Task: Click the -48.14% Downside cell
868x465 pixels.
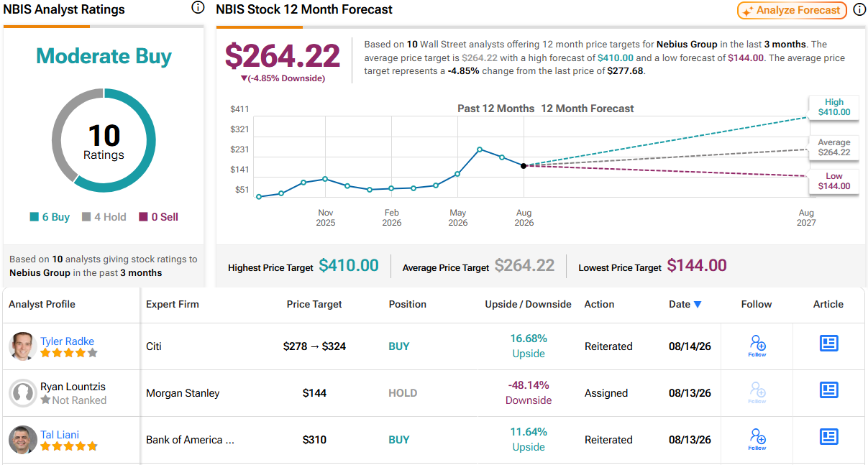Action: [x=529, y=392]
